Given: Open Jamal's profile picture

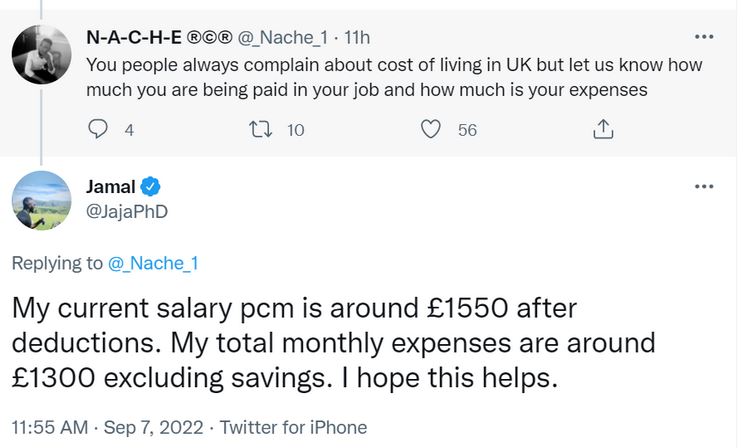Looking at the screenshot, I should pos(41,199).
